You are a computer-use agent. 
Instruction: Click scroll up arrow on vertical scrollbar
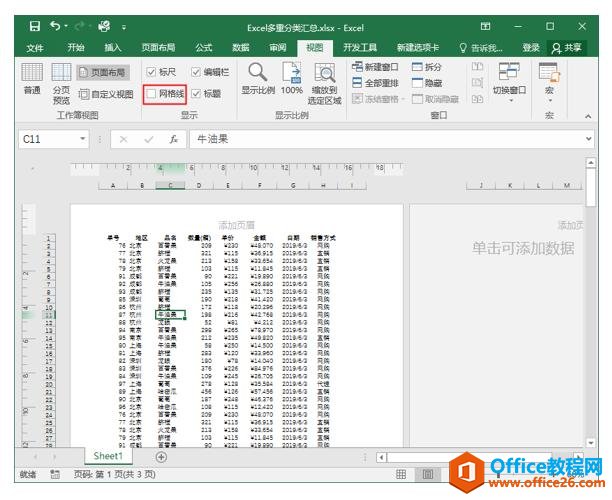point(591,162)
